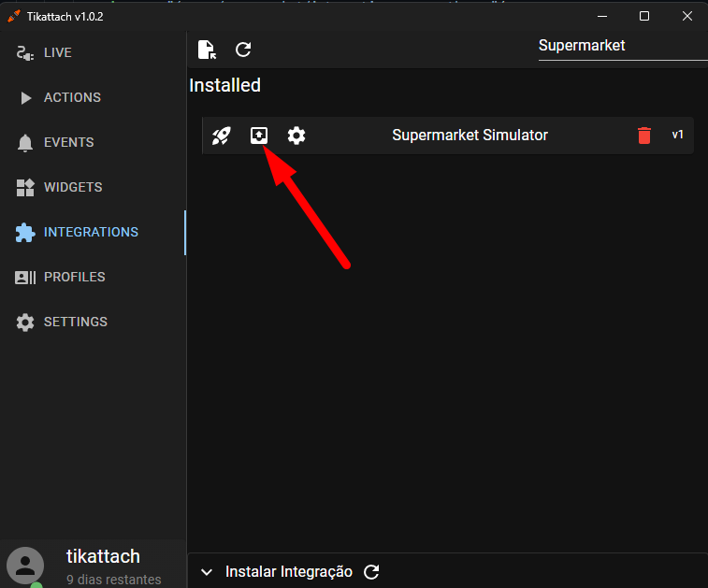708x588 pixels.
Task: Click the tikattach user avatar
Action: 25,566
